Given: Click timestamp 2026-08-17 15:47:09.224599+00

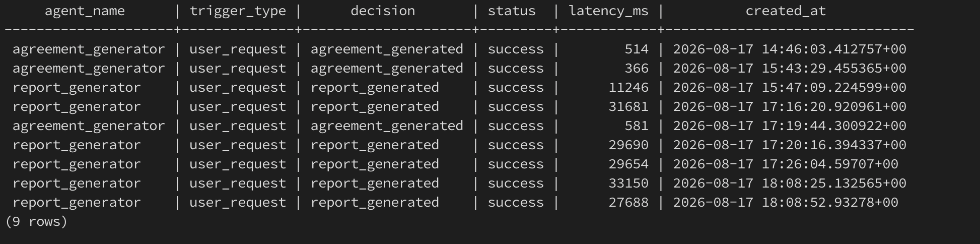Looking at the screenshot, I should [x=790, y=88].
